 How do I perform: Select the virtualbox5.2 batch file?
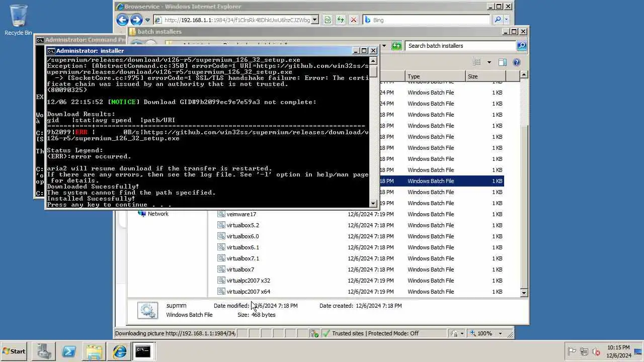243,225
